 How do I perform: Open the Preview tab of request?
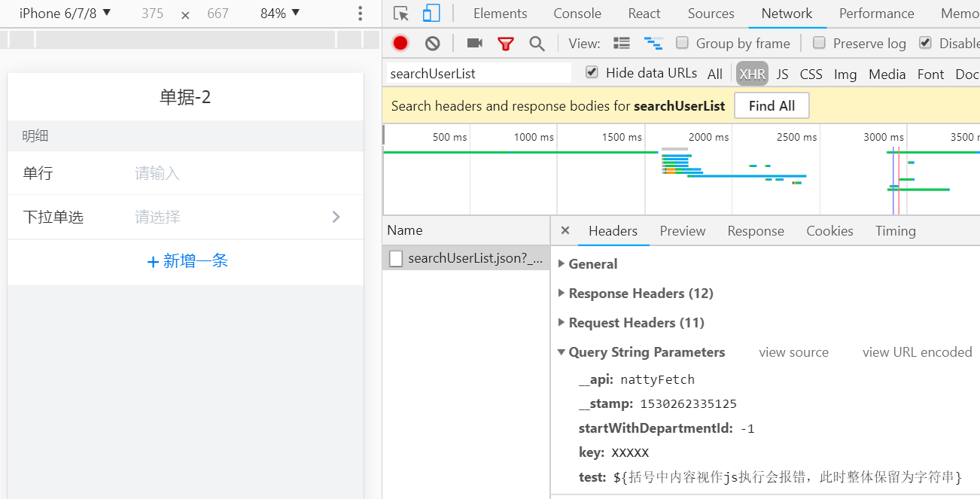pyautogui.click(x=683, y=231)
